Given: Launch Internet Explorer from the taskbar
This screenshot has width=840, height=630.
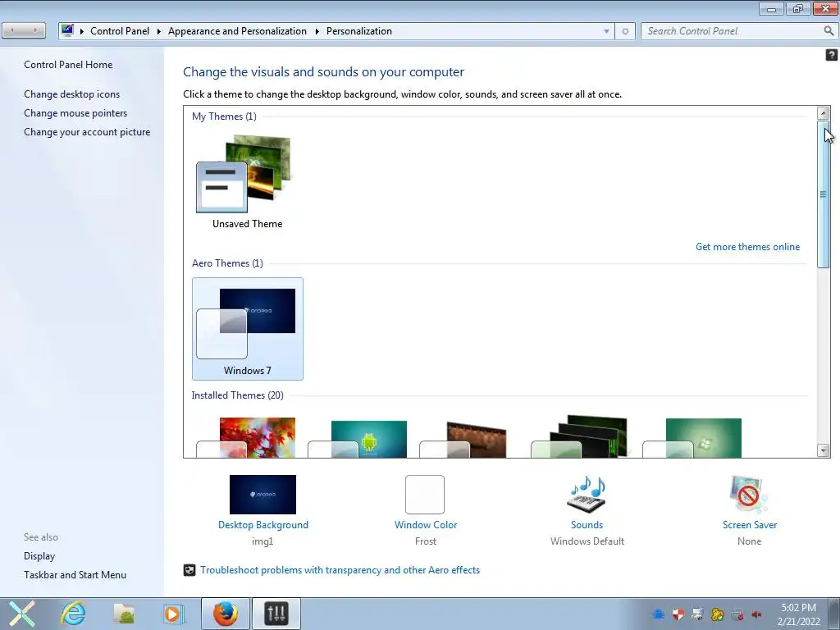Looking at the screenshot, I should 73,614.
